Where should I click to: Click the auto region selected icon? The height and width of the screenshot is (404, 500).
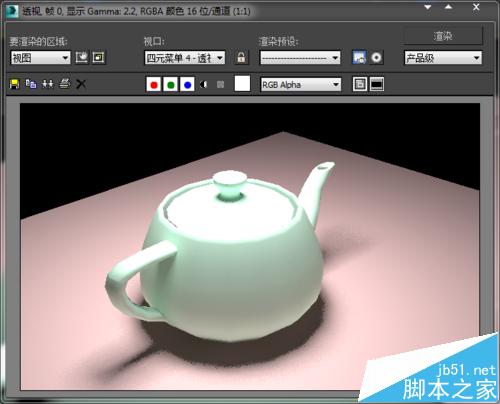click(x=98, y=58)
